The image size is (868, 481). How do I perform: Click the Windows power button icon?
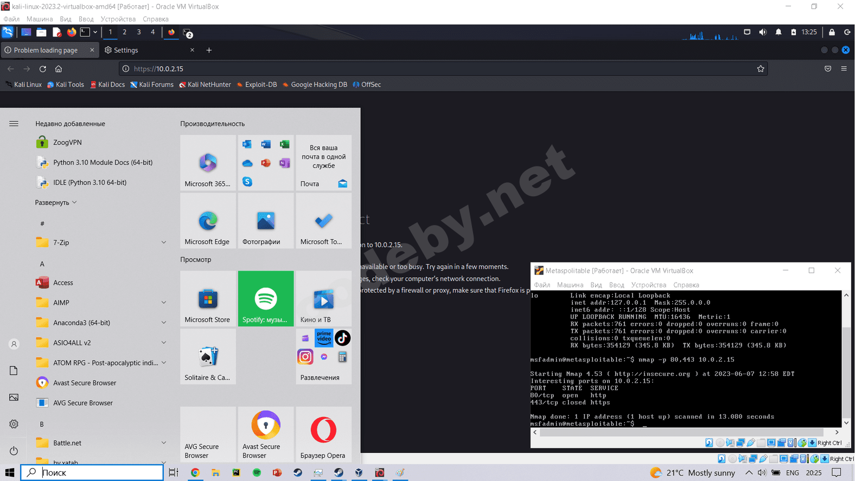click(x=14, y=451)
